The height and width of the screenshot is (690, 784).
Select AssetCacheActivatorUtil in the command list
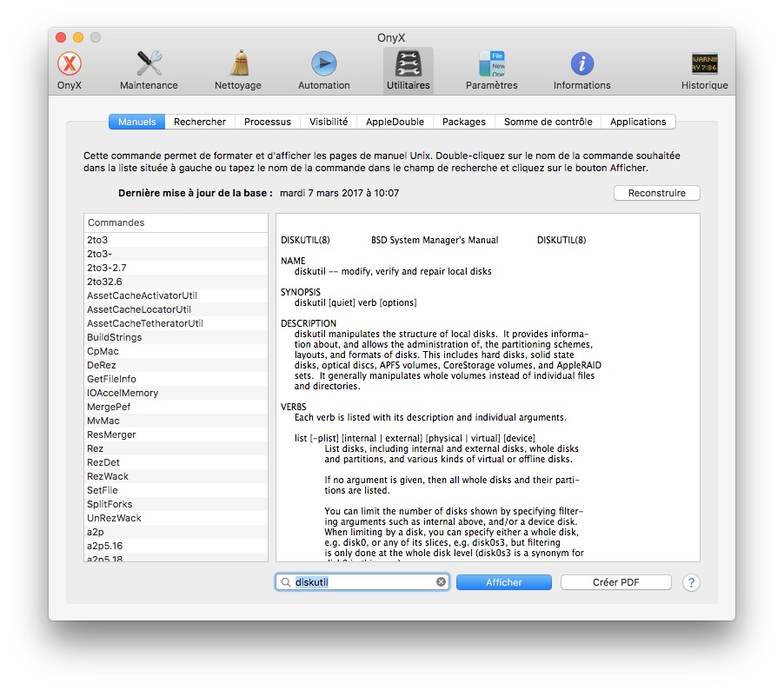(x=176, y=295)
